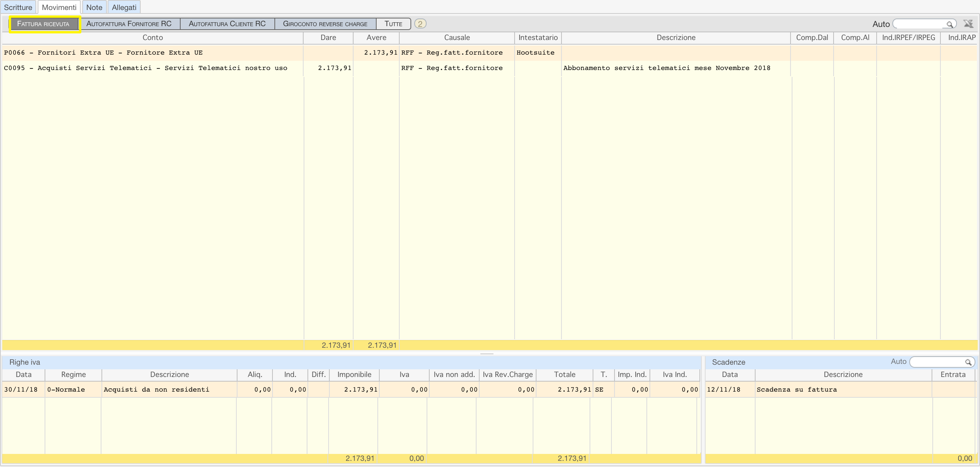Select the Autofattura Fornitore RC filter
Image resolution: width=980 pixels, height=467 pixels.
pyautogui.click(x=129, y=24)
